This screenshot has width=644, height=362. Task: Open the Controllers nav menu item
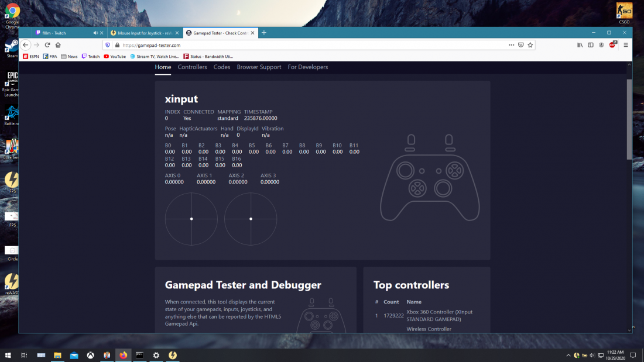pos(192,67)
